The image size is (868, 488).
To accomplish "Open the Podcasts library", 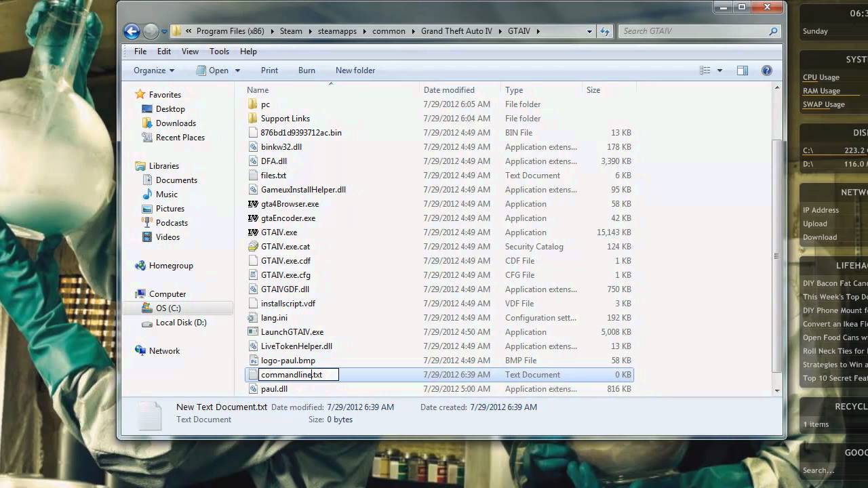I will point(172,223).
